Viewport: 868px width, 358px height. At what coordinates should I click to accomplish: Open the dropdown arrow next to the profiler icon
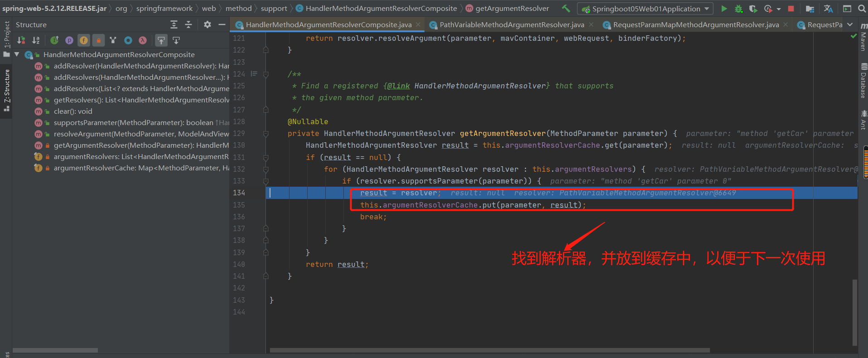pyautogui.click(x=778, y=9)
